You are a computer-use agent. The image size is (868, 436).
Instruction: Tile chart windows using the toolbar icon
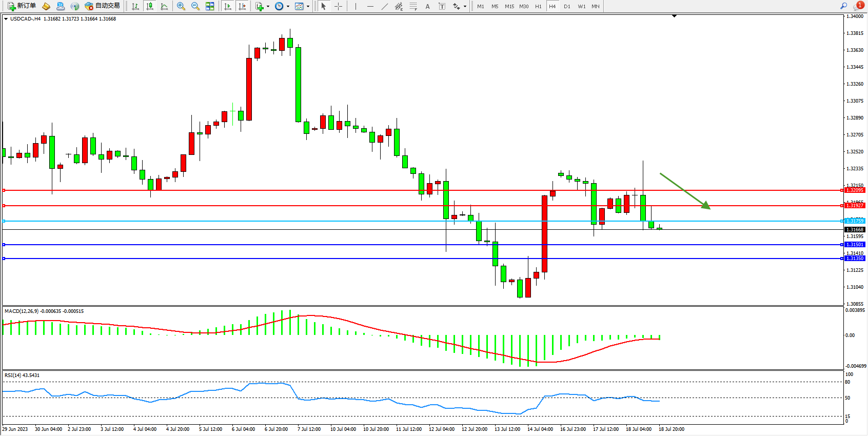click(210, 6)
